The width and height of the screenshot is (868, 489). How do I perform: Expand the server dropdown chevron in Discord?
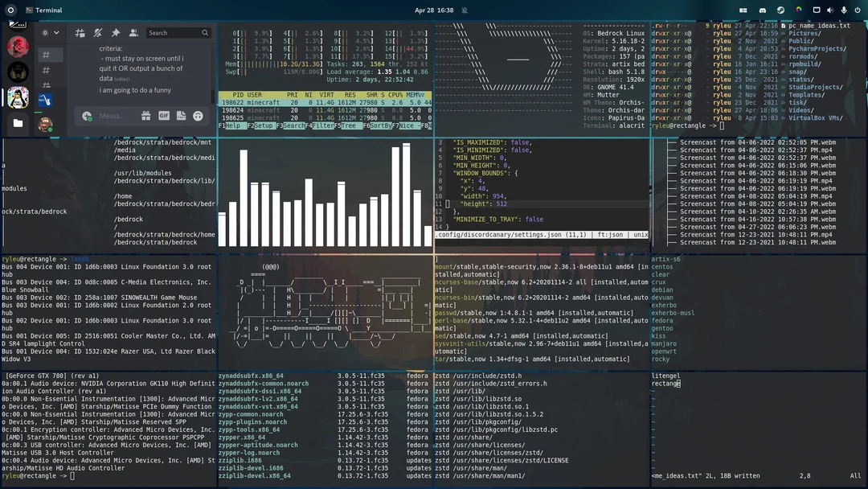[55, 32]
